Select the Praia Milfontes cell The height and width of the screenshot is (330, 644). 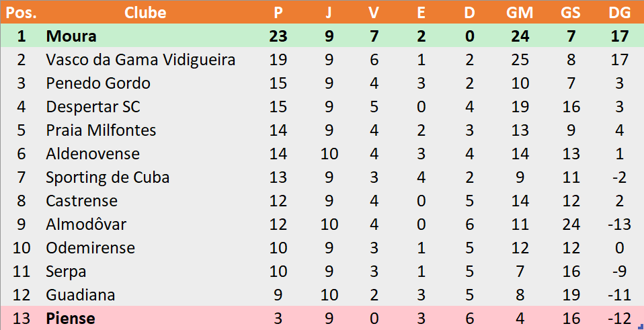click(101, 130)
